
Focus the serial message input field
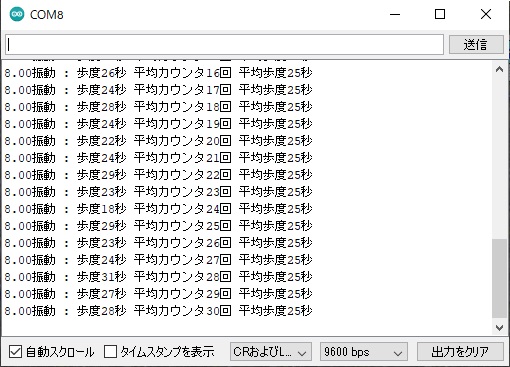pos(224,44)
